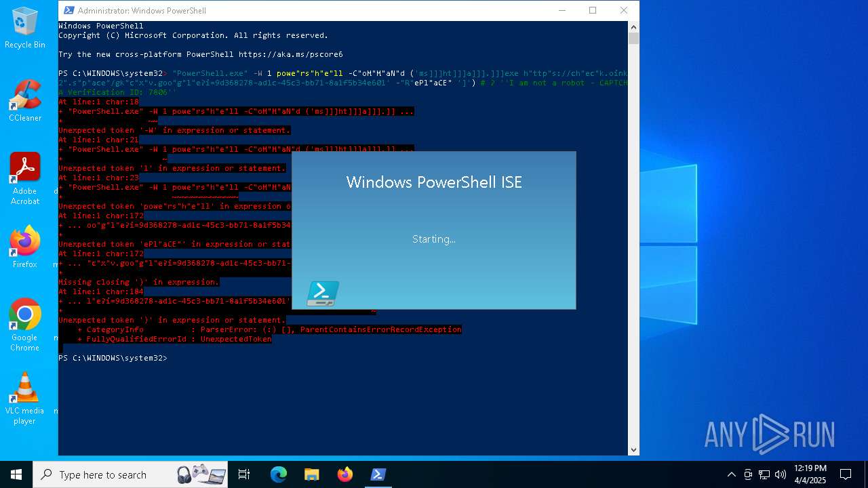
Task: Launch the Adobe Acrobat desktop shortcut
Action: pos(25,179)
